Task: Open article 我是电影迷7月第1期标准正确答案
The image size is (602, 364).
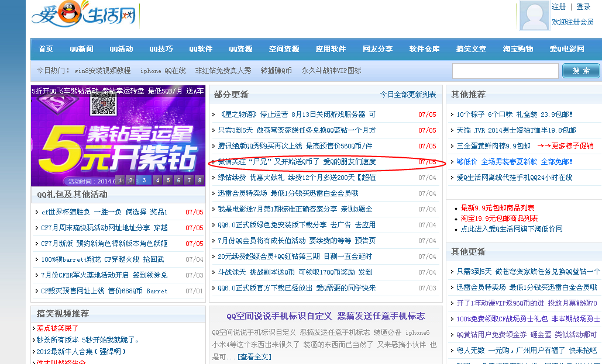Action: [295, 209]
